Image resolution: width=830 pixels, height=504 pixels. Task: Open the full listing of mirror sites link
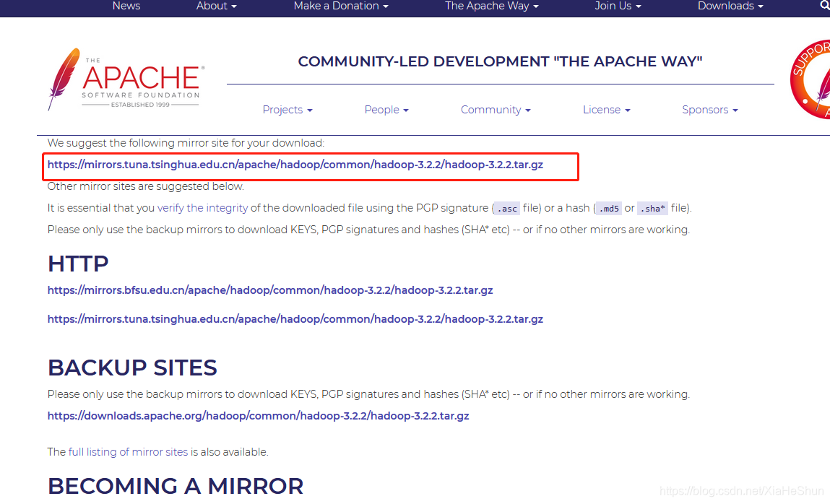coord(128,452)
